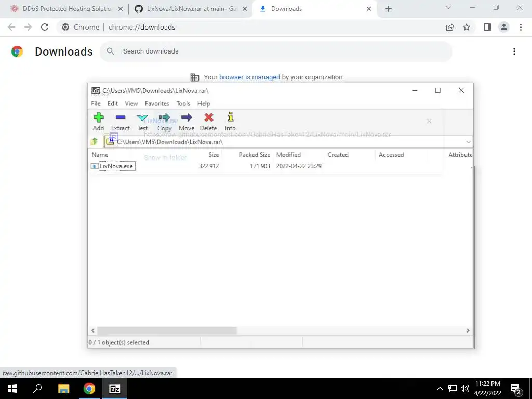The image size is (532, 399).
Task: Click Chrome icon in taskbar
Action: 89,389
